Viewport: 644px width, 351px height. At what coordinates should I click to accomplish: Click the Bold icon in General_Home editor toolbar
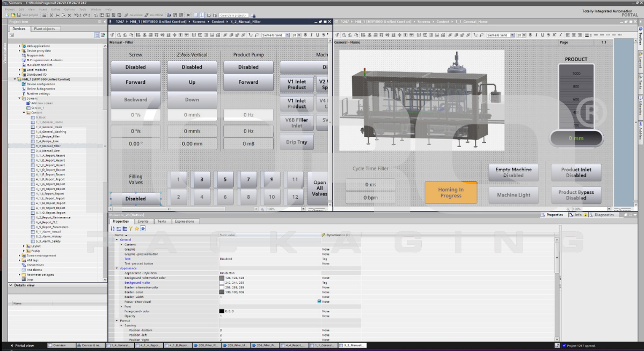(530, 35)
